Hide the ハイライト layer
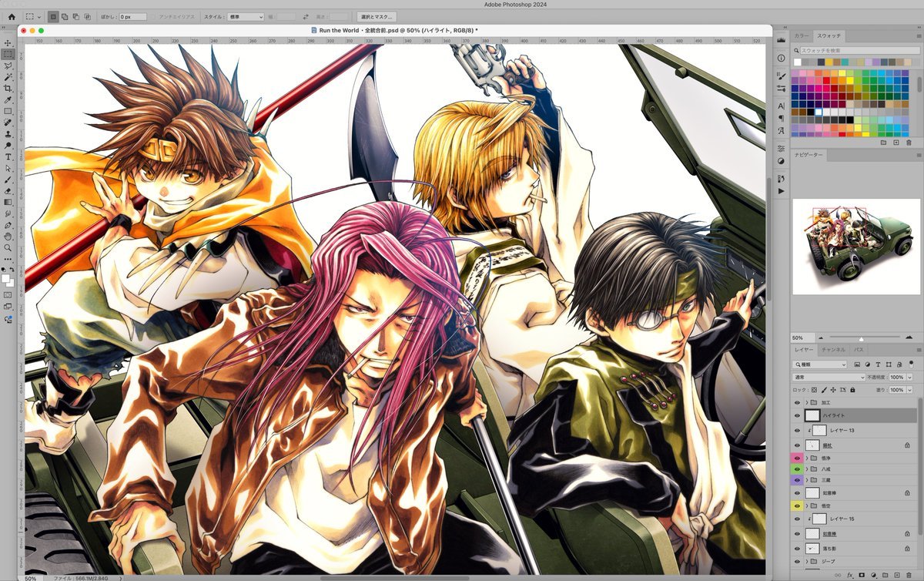 pos(798,415)
